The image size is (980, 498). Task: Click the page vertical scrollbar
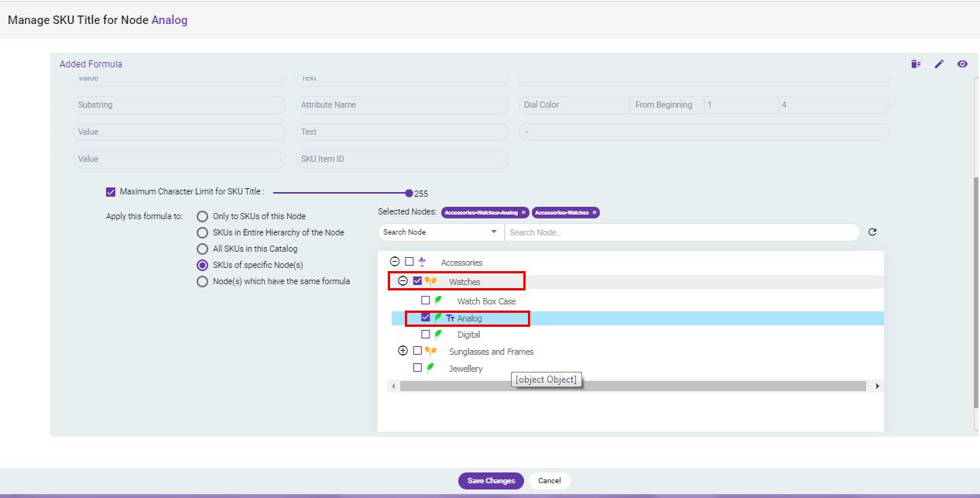point(976,292)
